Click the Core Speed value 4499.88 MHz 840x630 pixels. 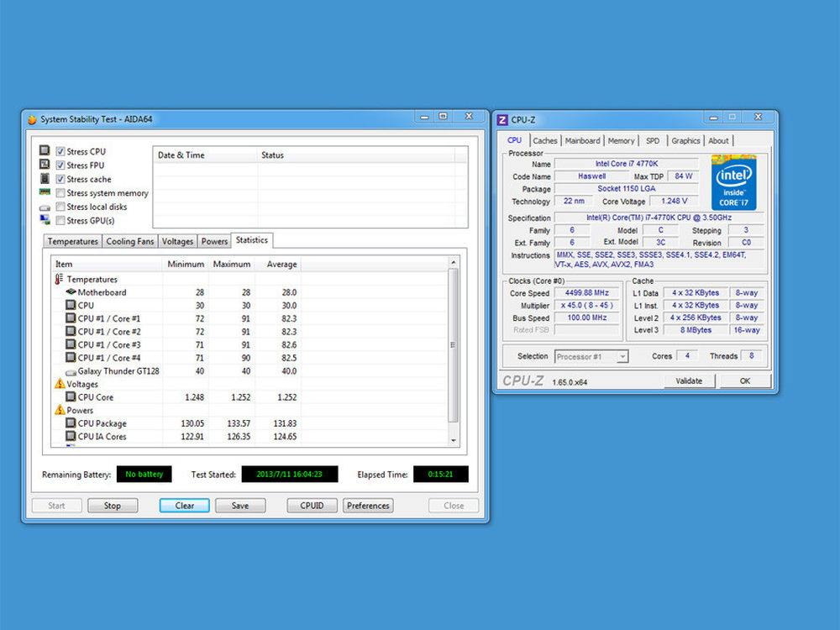pos(586,293)
